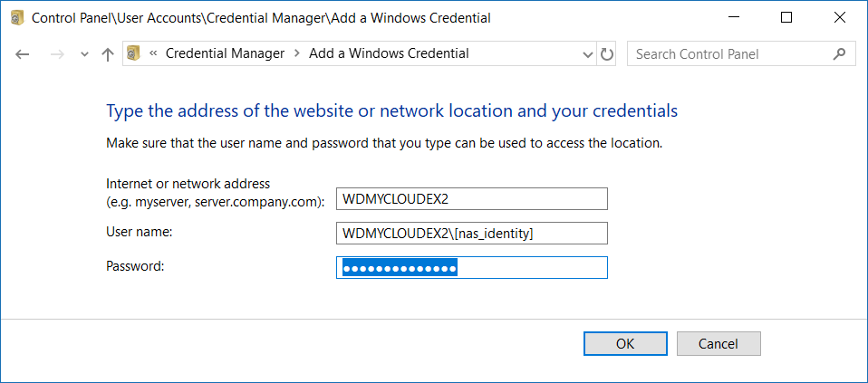Open the address bar history dropdown
Screen dimensions: 868x383
point(587,54)
